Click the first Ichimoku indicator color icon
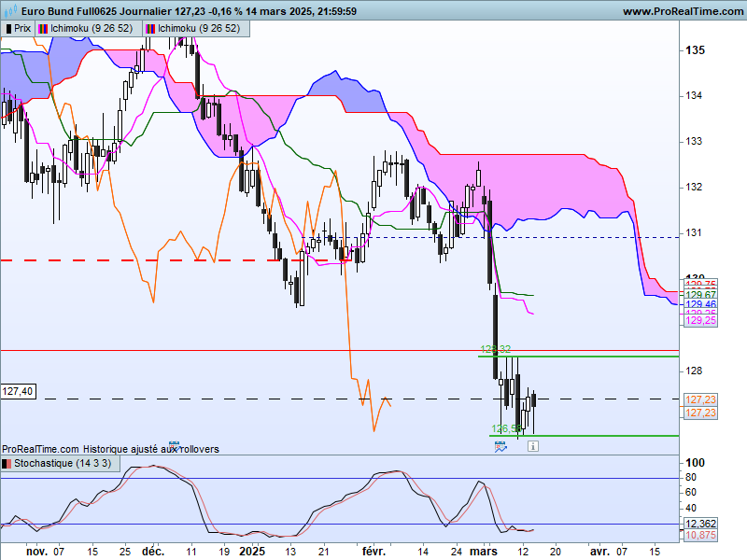The height and width of the screenshot is (560, 747). point(43,29)
